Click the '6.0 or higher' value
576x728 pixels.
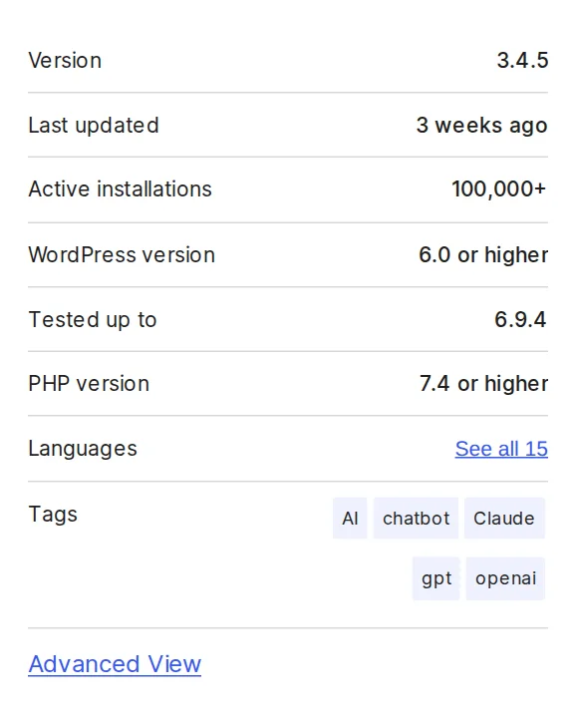tap(483, 255)
